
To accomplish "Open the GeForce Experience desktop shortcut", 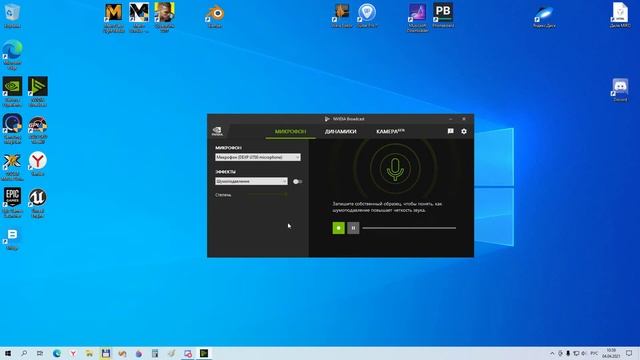I will (x=12, y=91).
